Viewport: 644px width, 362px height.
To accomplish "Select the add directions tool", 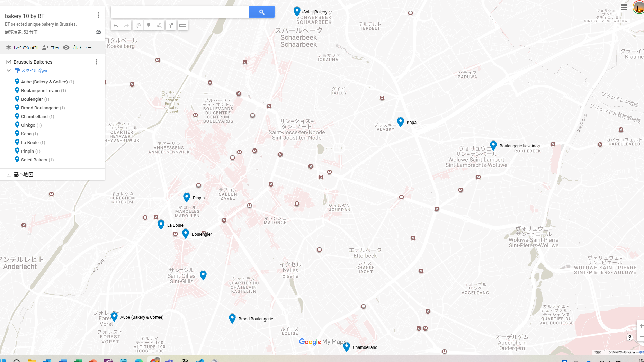I will click(170, 25).
